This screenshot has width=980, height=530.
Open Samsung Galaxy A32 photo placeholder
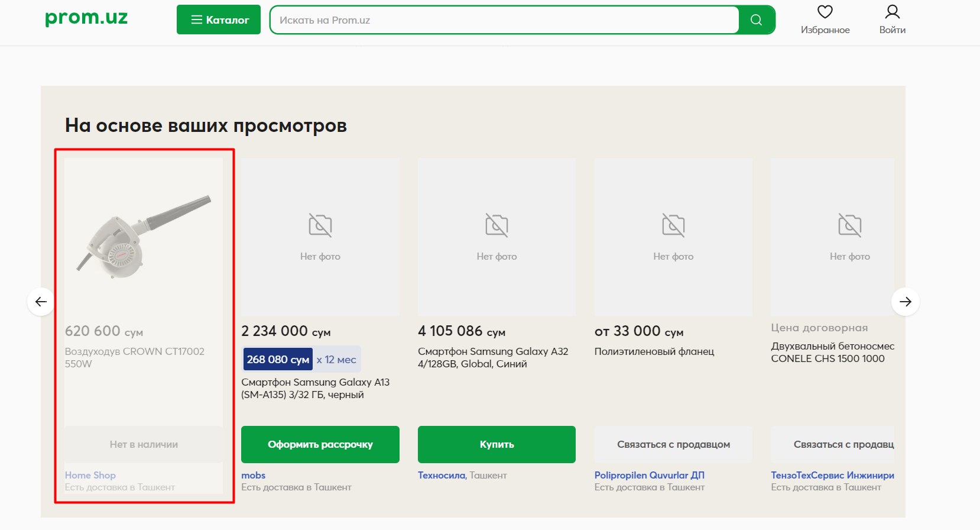(x=497, y=237)
